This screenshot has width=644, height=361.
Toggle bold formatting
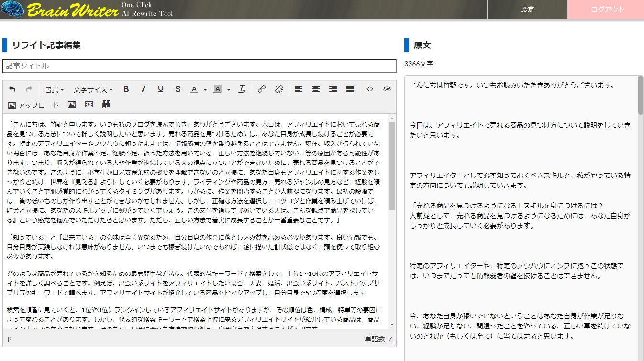(126, 89)
